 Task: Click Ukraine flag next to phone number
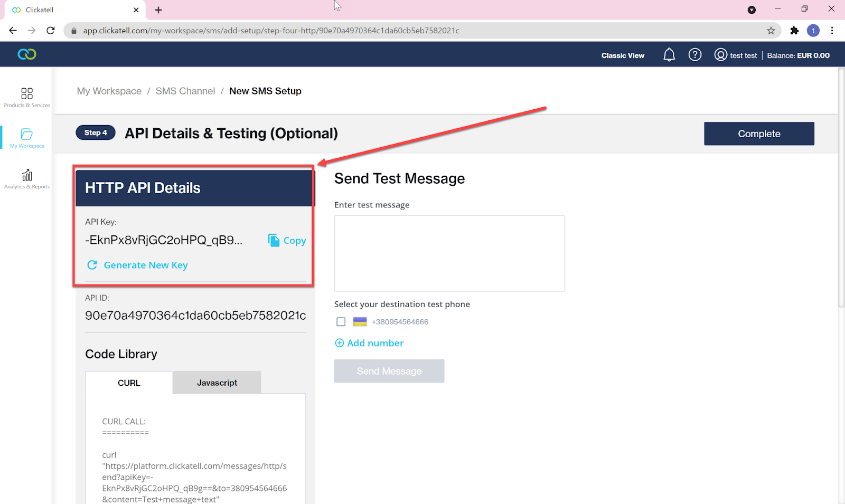point(360,322)
